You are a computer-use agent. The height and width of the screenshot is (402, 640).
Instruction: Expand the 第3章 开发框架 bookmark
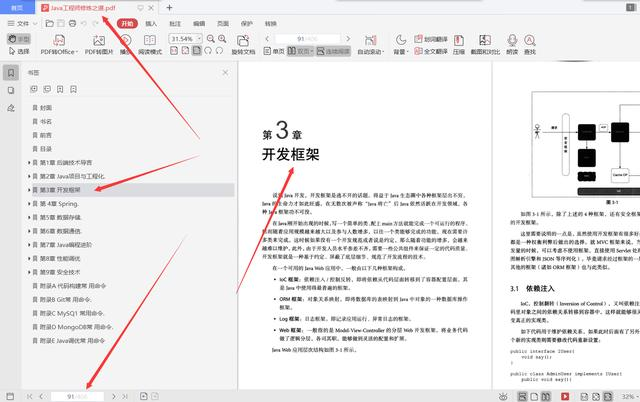point(29,190)
